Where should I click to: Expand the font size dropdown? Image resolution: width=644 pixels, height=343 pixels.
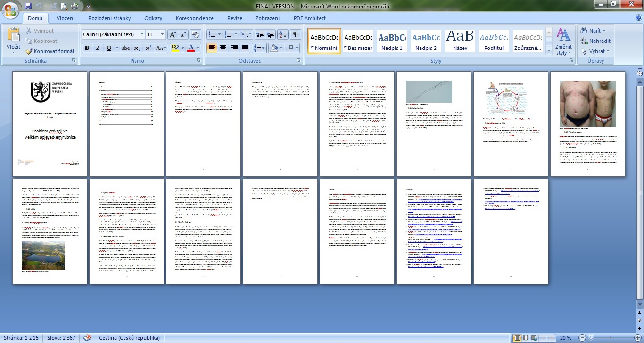coord(162,34)
